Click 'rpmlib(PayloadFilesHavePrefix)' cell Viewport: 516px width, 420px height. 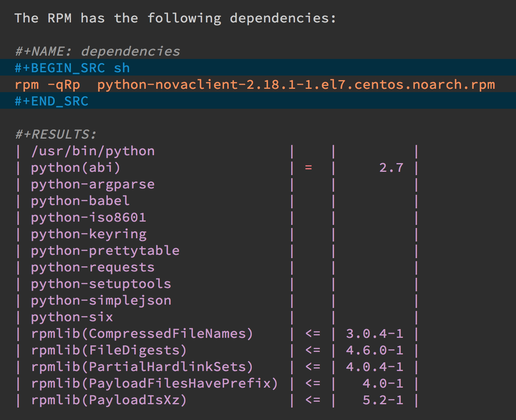coord(155,384)
